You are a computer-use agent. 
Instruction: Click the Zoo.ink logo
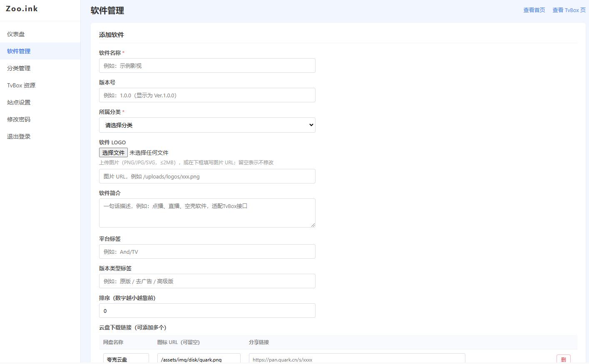click(22, 8)
